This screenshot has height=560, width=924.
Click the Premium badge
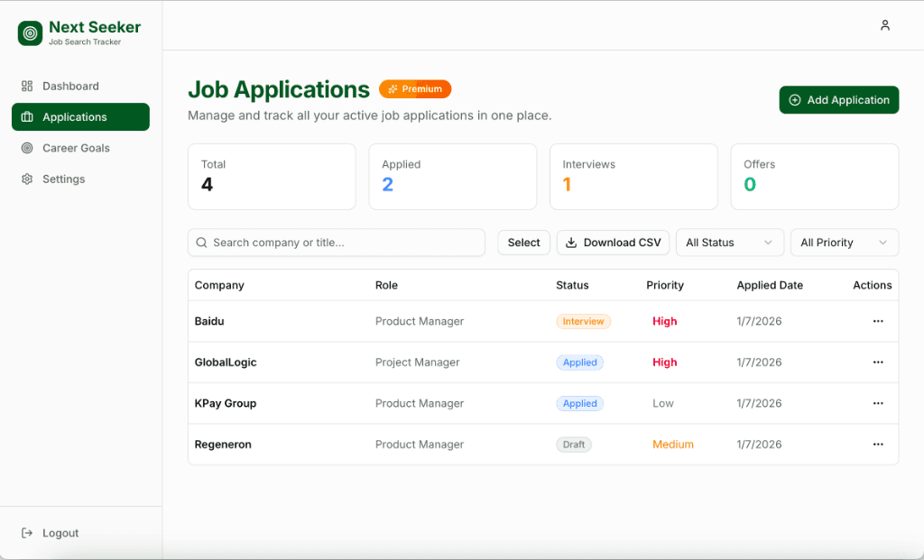[415, 88]
